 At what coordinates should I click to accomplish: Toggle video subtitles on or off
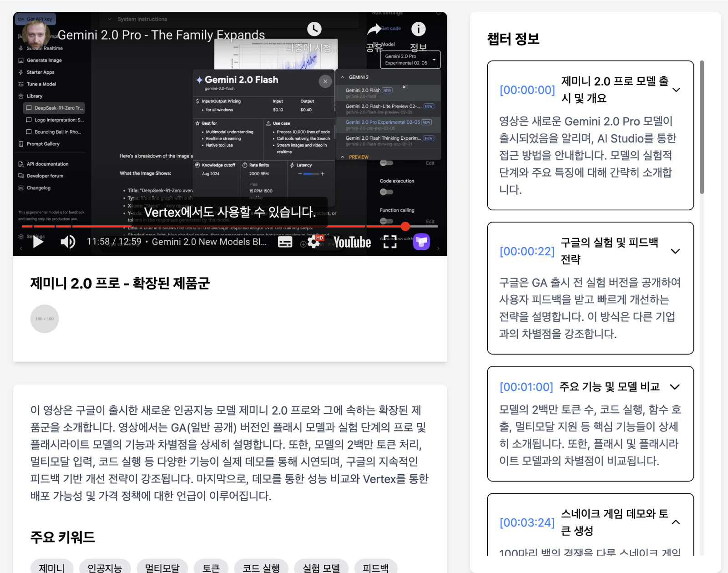285,242
